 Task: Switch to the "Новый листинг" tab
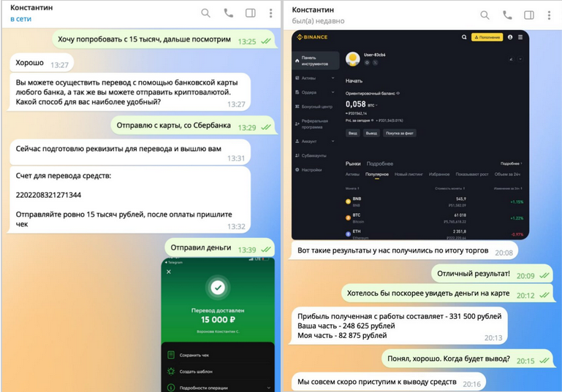click(x=409, y=174)
